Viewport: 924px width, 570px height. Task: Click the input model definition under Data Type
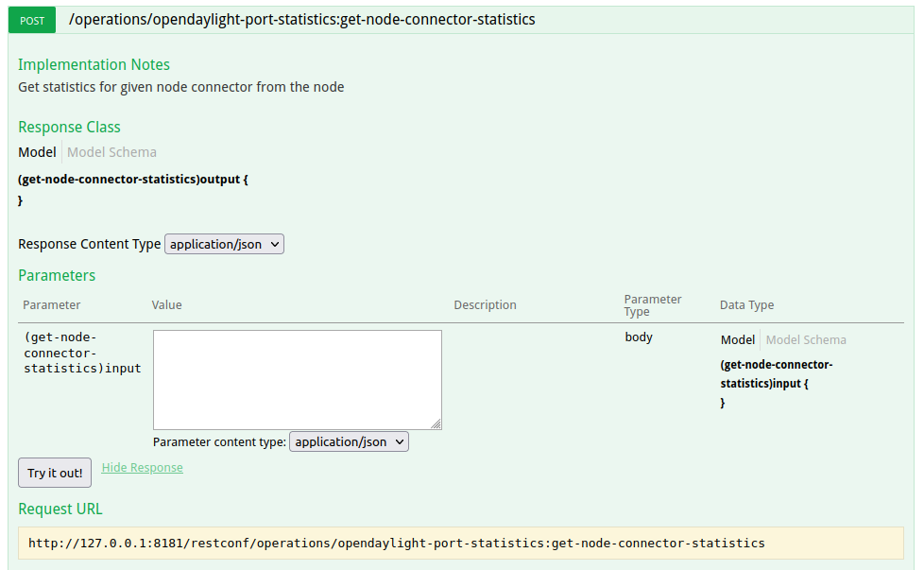[776, 374]
